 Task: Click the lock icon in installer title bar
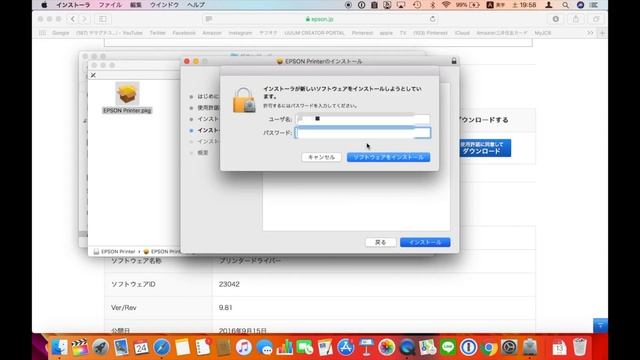click(x=453, y=61)
